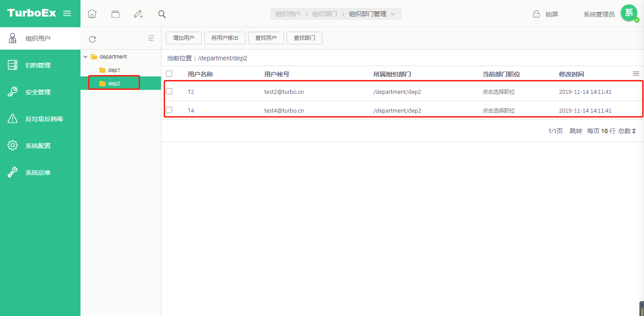
Task: Tick the checkbox for user T4
Action: click(169, 110)
